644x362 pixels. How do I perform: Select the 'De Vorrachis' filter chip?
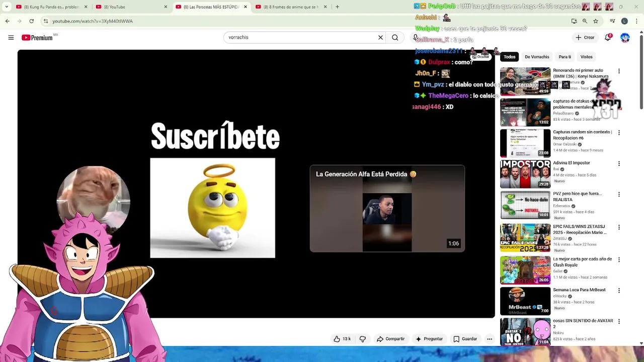coord(537,57)
